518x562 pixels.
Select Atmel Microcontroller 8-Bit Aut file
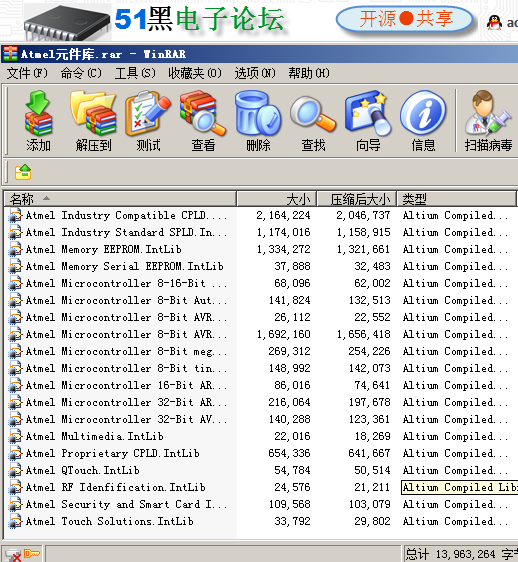point(127,300)
